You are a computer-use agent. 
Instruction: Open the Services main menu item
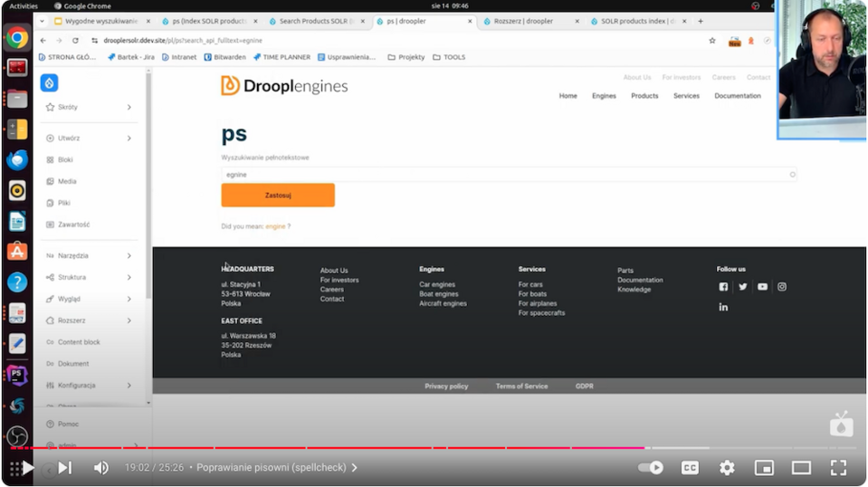click(686, 96)
